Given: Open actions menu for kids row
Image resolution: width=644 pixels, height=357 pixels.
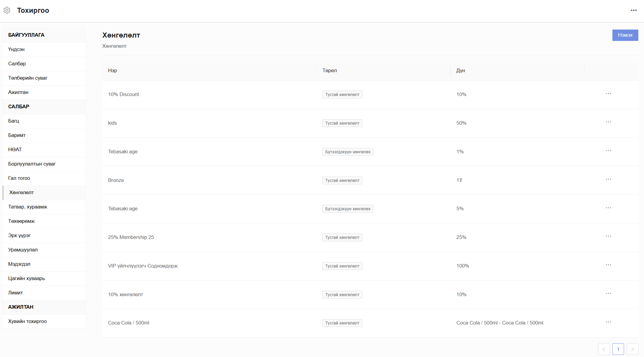Looking at the screenshot, I should [608, 122].
